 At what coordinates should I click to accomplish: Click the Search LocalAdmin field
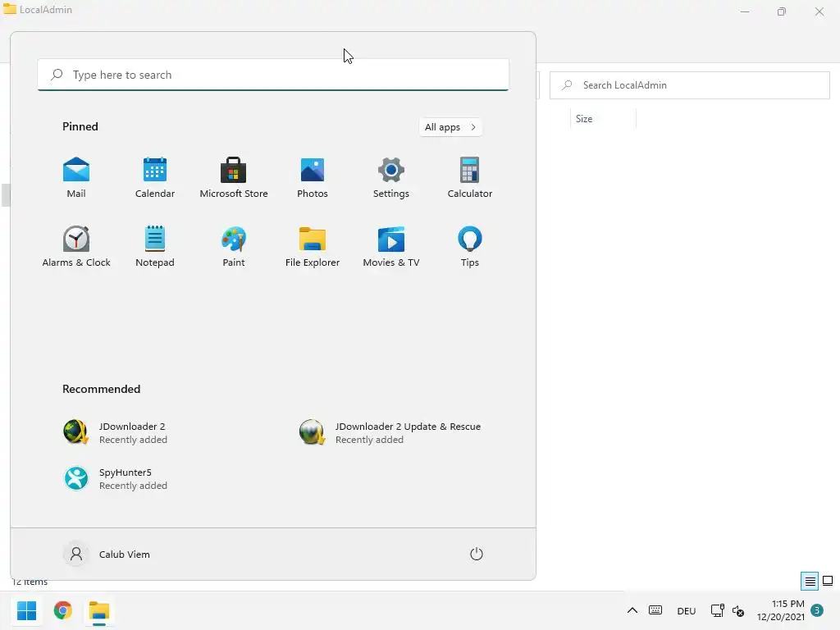[689, 85]
